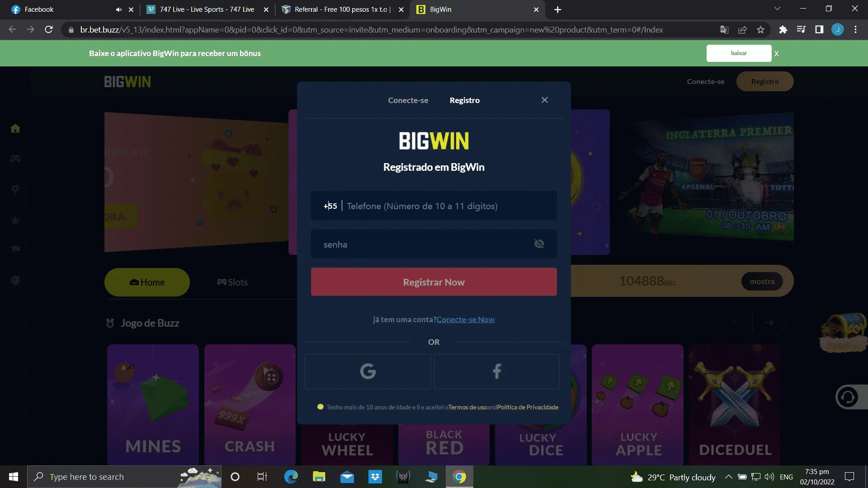Open the face icon in left sidebar
The image size is (868, 488).
point(15,280)
